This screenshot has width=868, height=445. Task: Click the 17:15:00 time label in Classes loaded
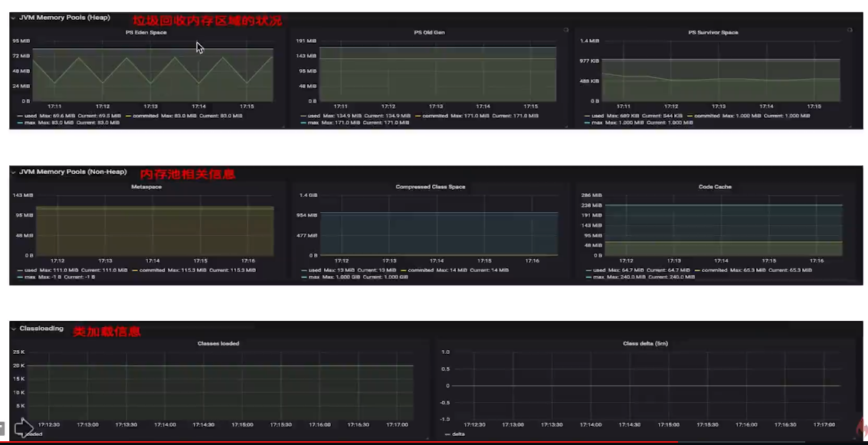pos(242,425)
